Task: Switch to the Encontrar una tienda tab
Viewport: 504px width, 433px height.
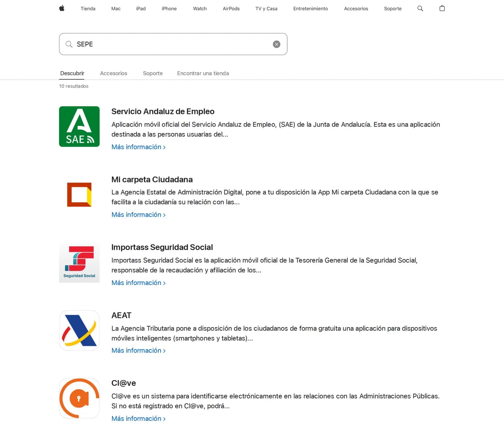Action: pos(203,73)
